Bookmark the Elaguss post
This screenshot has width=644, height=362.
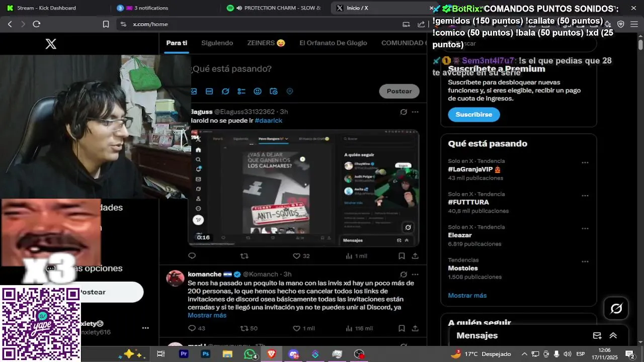point(401,256)
